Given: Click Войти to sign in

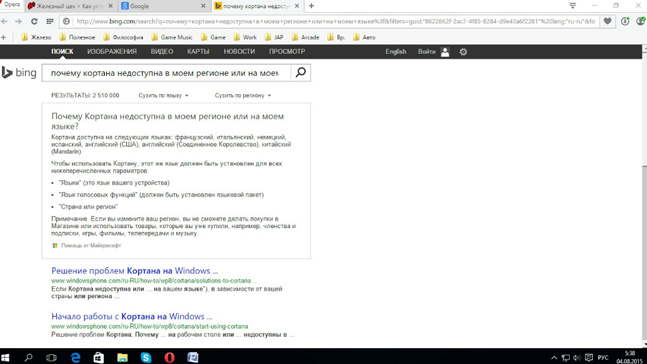Looking at the screenshot, I should [427, 52].
